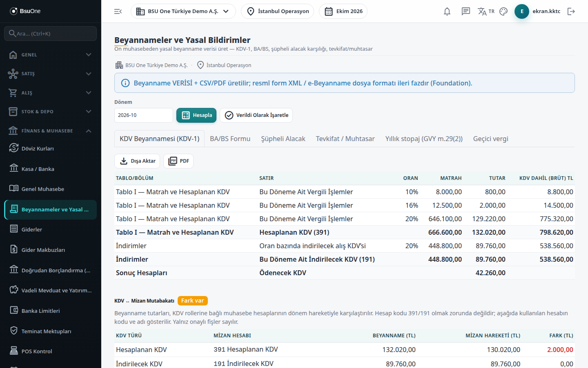Open Gider Makbuzları page
588x368 pixels.
[51, 250]
